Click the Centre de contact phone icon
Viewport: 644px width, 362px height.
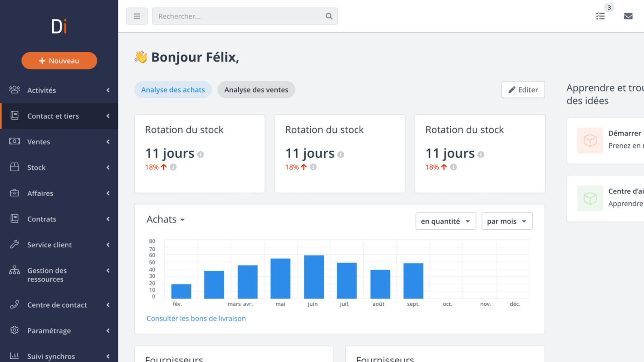click(14, 304)
